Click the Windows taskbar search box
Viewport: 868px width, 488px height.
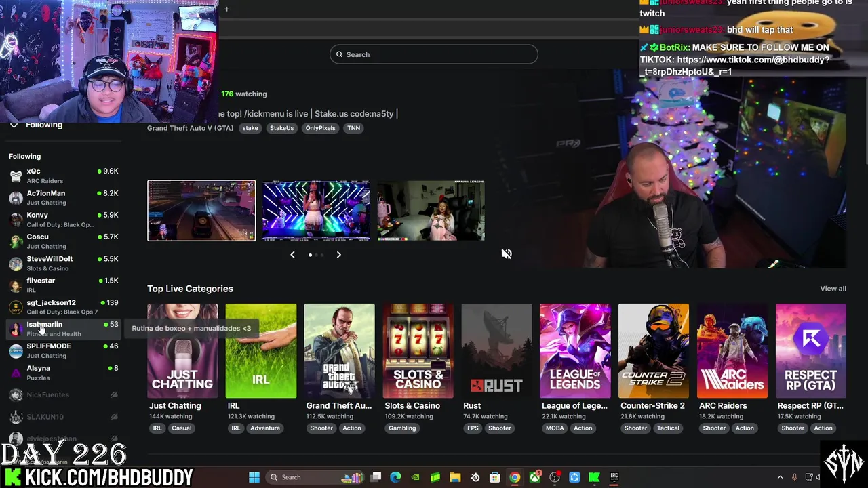[x=315, y=477]
